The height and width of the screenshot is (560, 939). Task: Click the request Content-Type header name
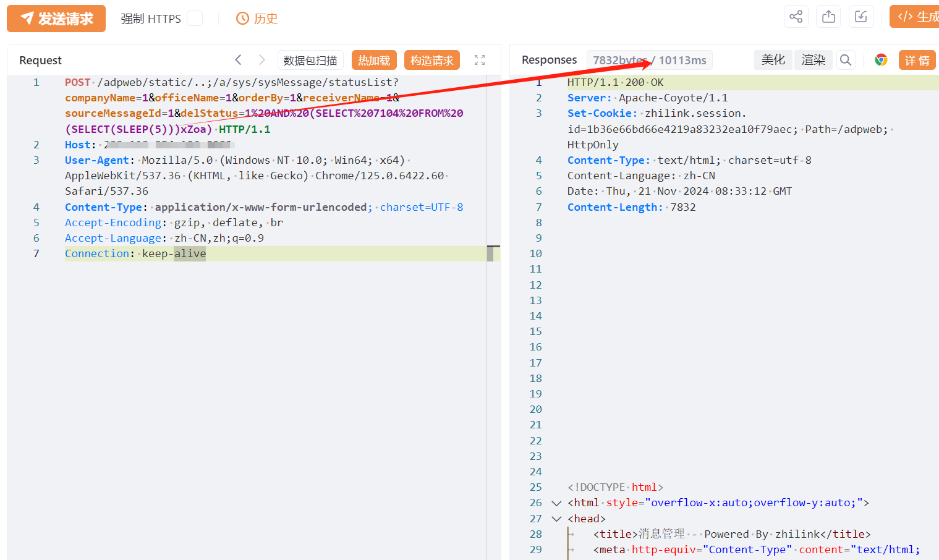[x=103, y=207]
